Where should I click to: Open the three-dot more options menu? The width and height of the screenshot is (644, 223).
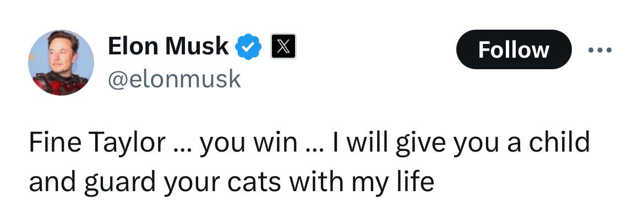(x=599, y=50)
